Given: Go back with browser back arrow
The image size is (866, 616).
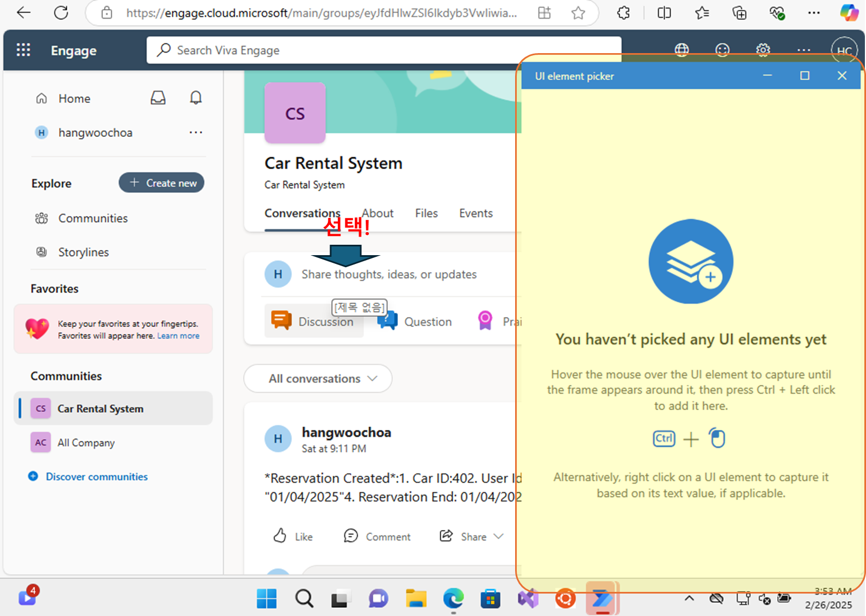Looking at the screenshot, I should coord(24,13).
